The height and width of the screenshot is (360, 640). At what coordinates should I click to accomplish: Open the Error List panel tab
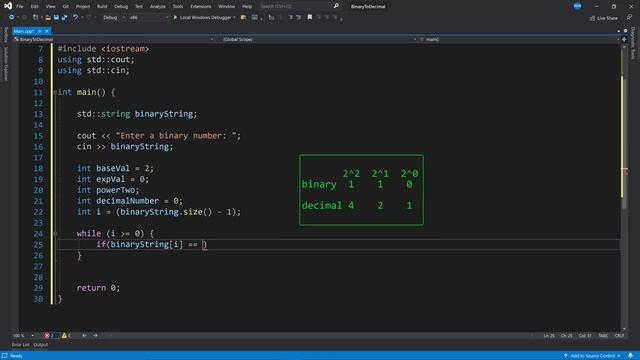(x=20, y=345)
